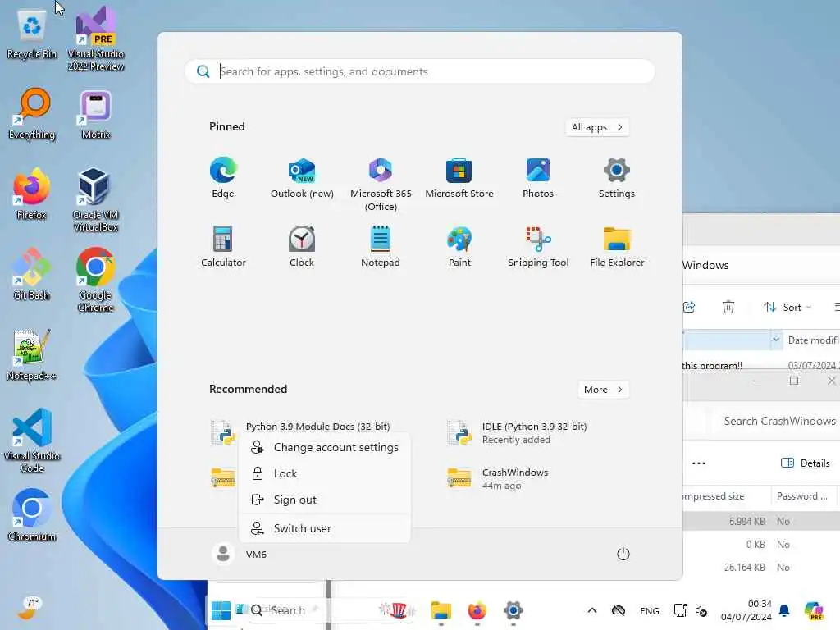The height and width of the screenshot is (630, 840).
Task: Open the CrashWindows recommended folder
Action: coord(498,478)
